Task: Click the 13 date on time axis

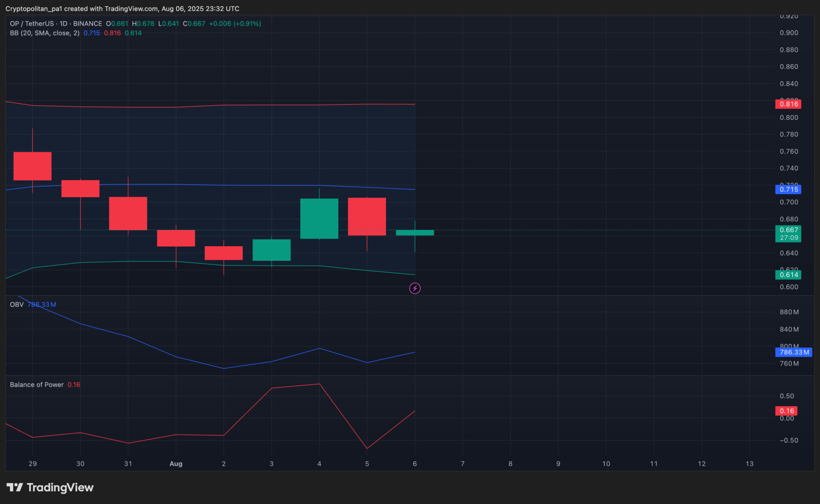Action: click(749, 464)
